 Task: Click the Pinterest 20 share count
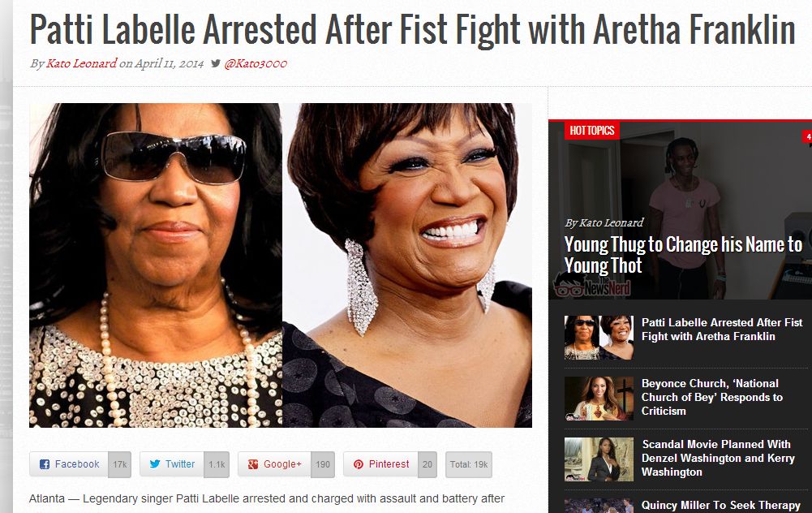pos(427,464)
